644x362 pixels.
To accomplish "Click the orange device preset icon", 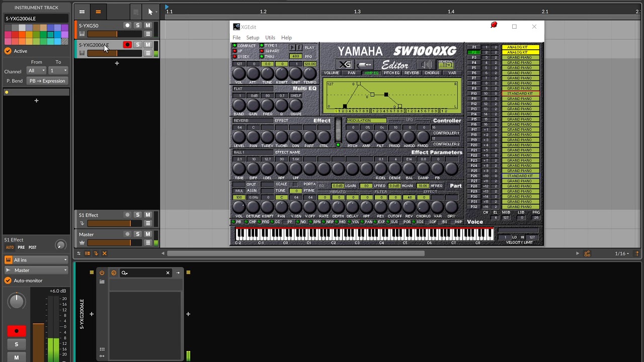I will (113, 273).
